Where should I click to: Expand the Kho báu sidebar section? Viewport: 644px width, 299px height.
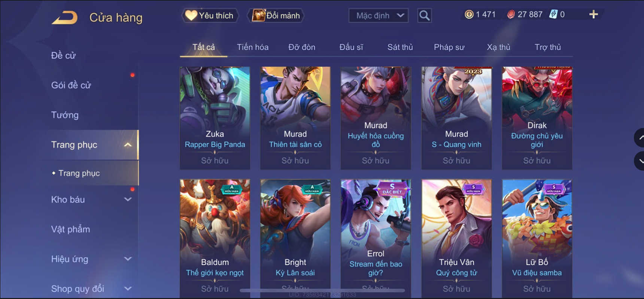(128, 199)
